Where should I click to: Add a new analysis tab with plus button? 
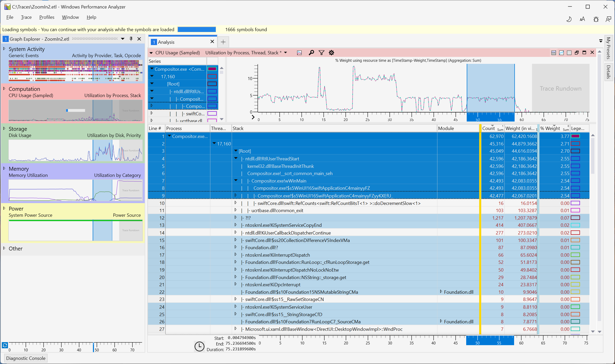(223, 42)
